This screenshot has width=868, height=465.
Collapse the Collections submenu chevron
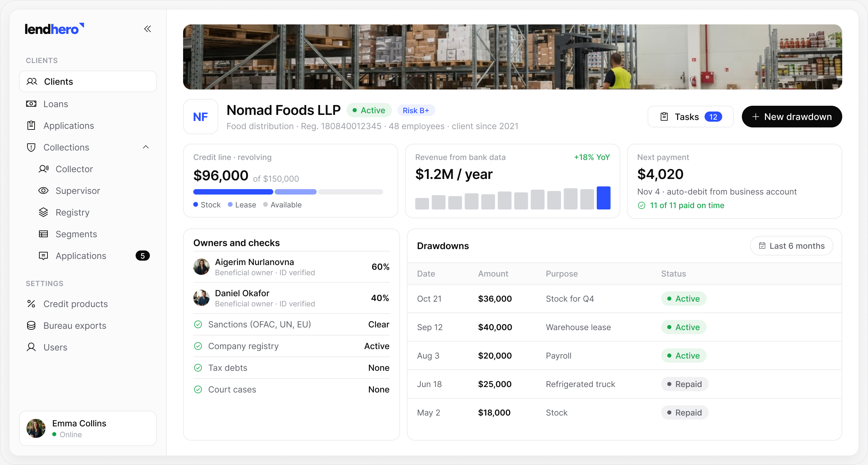(x=146, y=147)
